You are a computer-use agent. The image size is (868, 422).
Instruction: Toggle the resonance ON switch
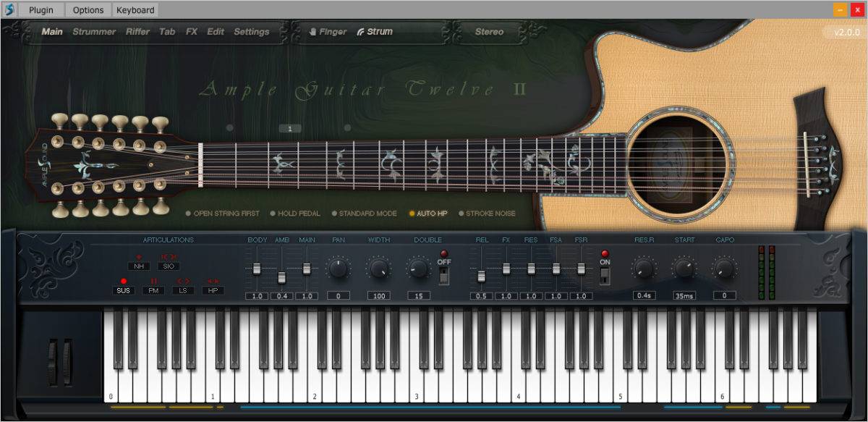coord(605,275)
